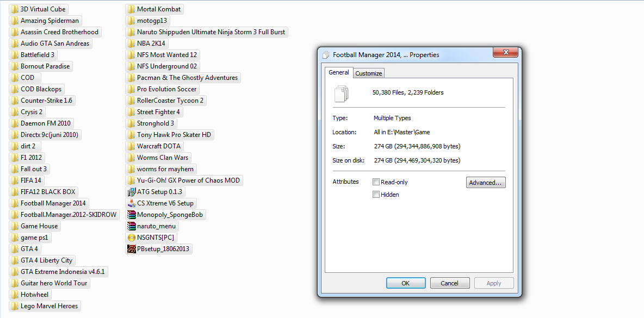Select the 'Fall out 3' folder name

[x=34, y=169]
